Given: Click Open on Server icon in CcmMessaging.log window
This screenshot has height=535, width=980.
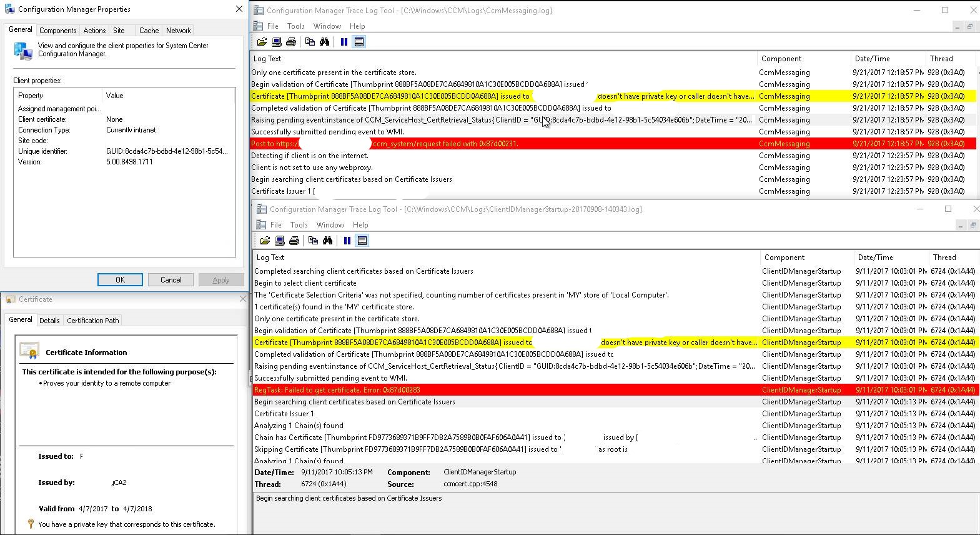Looking at the screenshot, I should (277, 42).
